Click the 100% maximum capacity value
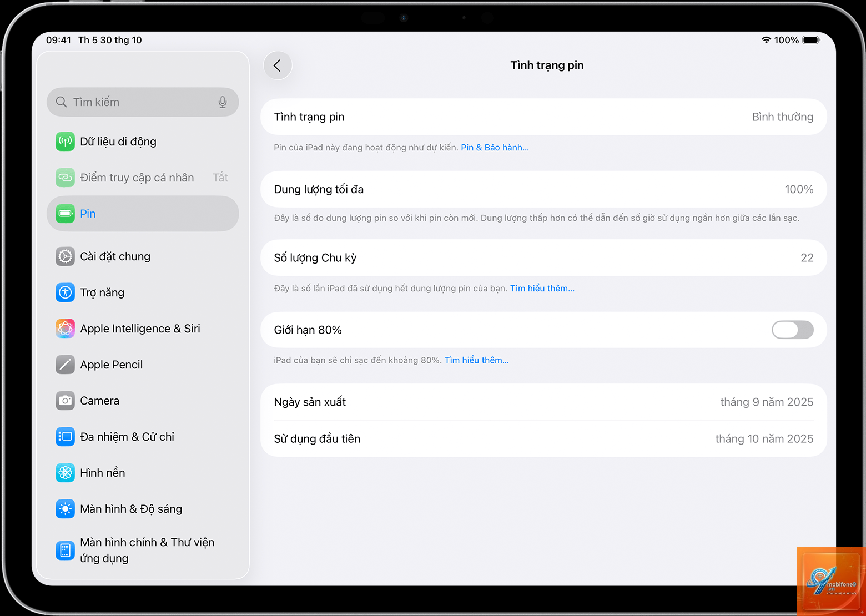The image size is (866, 616). coord(799,189)
